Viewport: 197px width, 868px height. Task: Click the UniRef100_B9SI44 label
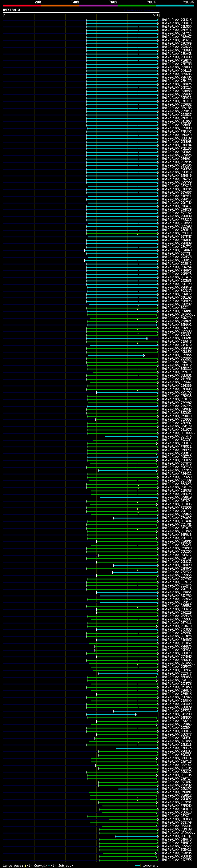click(x=177, y=308)
